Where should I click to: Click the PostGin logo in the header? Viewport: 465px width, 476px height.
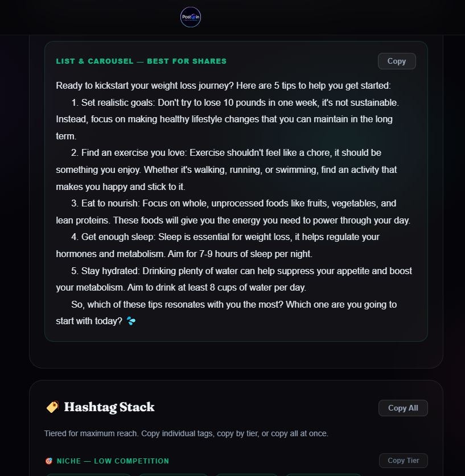(x=191, y=17)
